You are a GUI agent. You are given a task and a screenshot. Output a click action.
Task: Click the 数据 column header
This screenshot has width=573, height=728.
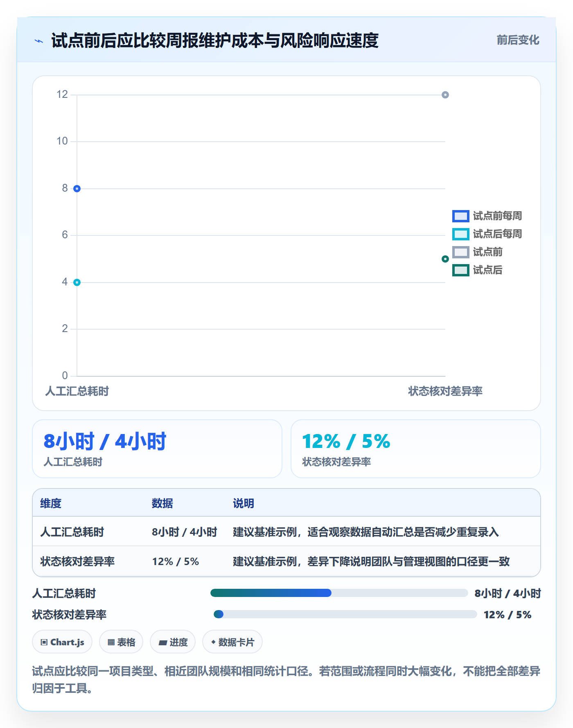coord(162,503)
